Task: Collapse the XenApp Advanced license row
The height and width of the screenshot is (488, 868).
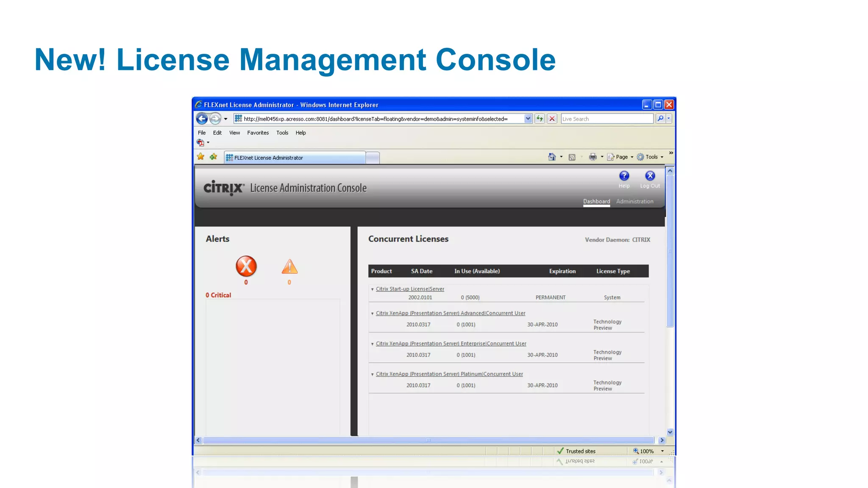Action: [372, 313]
